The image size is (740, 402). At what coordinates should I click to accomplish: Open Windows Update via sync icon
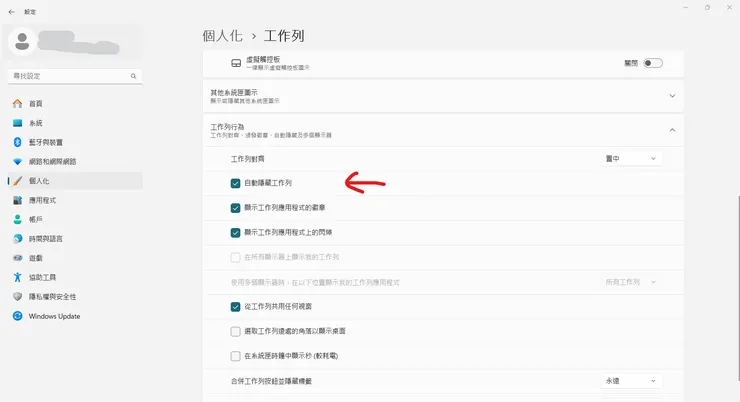click(17, 316)
